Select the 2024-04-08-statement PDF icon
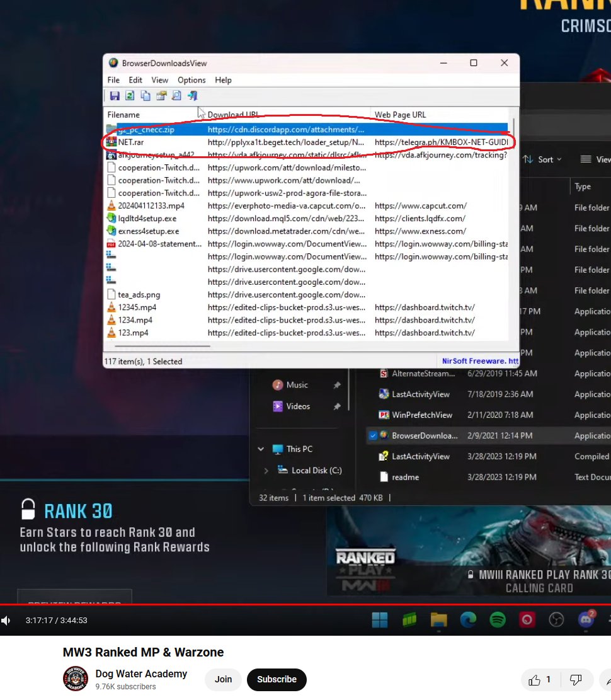Screen dimensions: 611x700 click(x=111, y=244)
